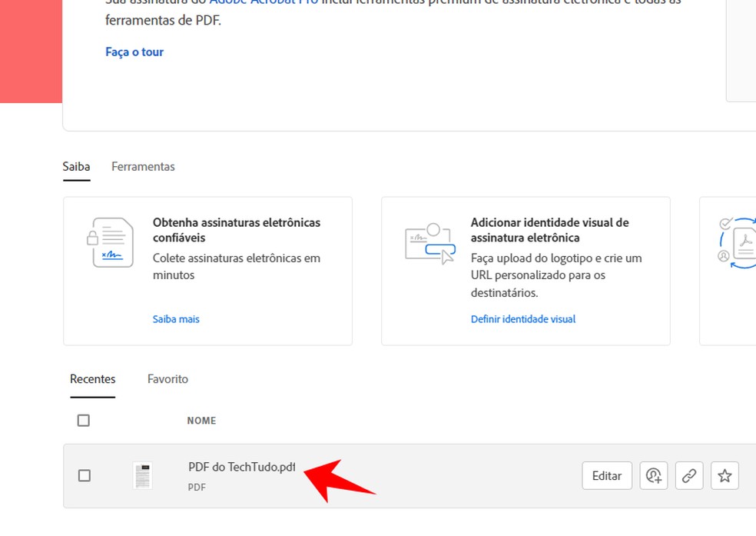Click the PDF file thumbnail icon

[142, 476]
